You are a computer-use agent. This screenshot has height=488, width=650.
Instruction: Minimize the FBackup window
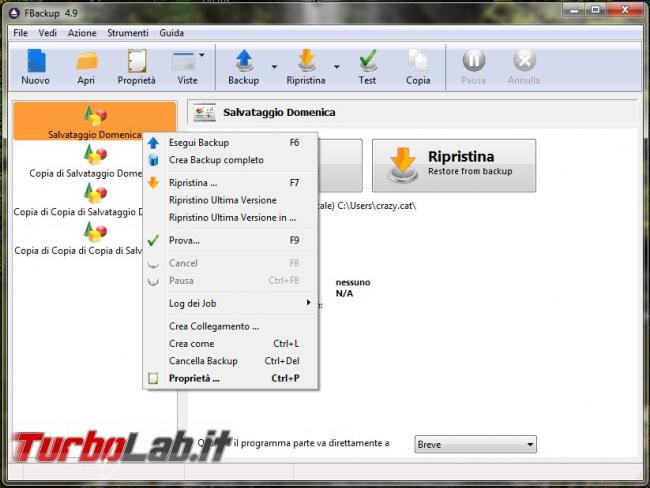coord(574,10)
